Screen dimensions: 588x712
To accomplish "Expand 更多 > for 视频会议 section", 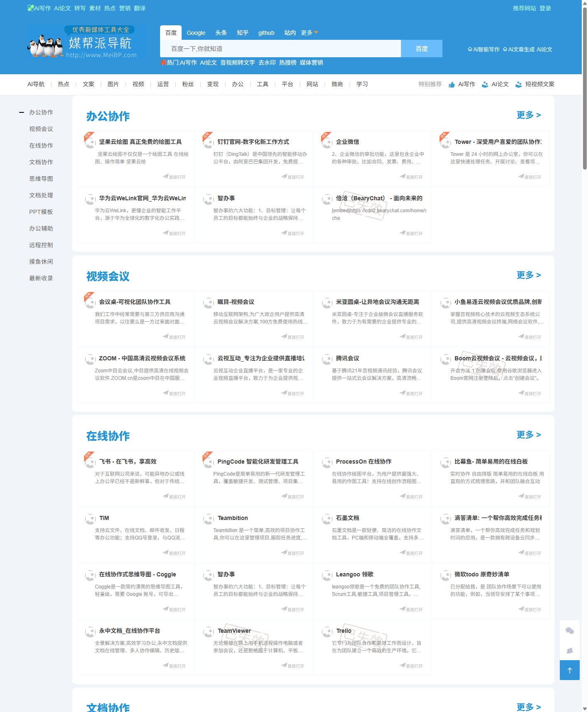I will [529, 275].
